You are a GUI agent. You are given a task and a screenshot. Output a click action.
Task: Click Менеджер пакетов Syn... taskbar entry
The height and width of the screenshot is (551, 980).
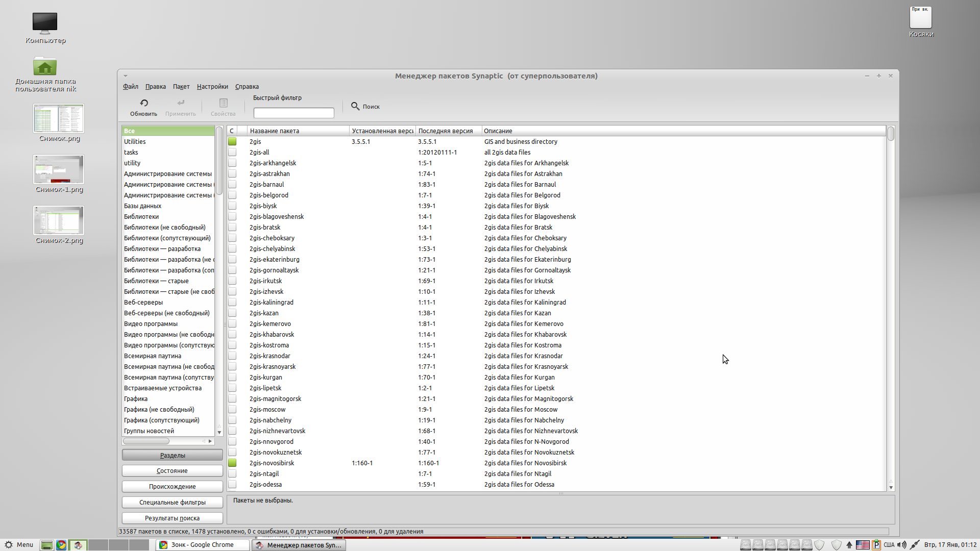click(299, 545)
